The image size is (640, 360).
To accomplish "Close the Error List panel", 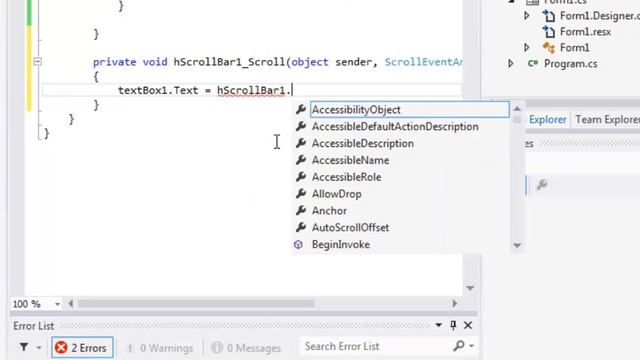I will tap(468, 325).
